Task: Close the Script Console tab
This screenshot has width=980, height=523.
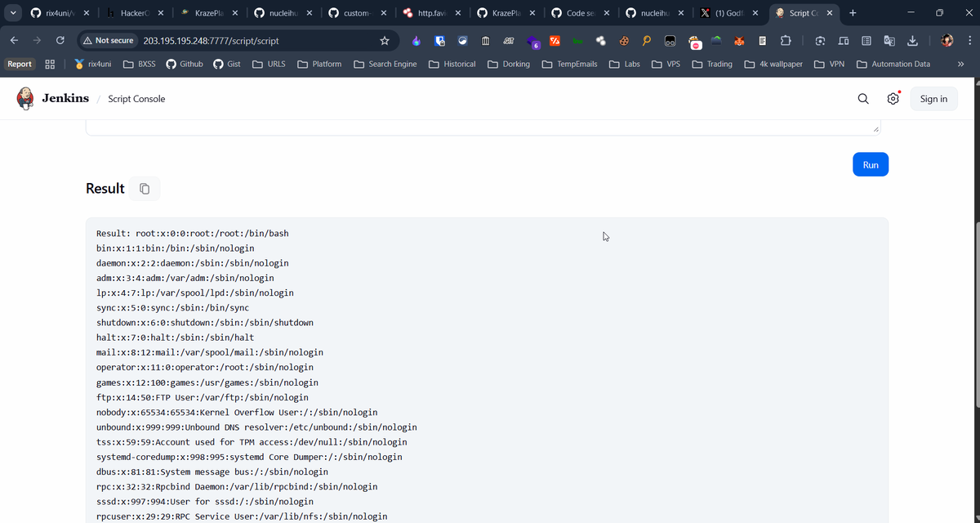Action: point(830,13)
